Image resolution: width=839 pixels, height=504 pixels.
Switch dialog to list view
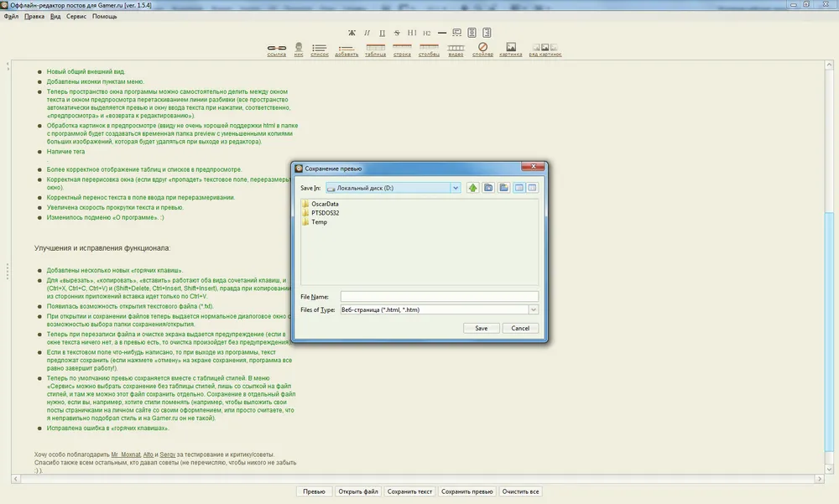(519, 188)
